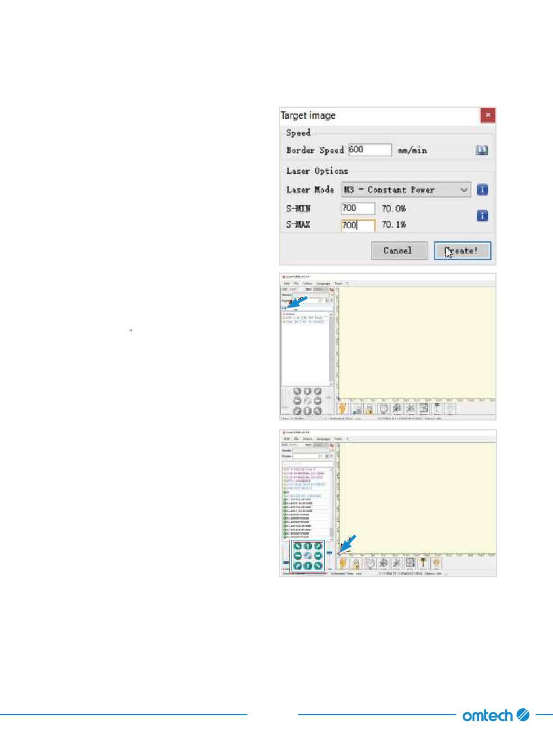Viewport: 553px width, 756px height.
Task: Open File menu in the bottom LaserGRBL window
Action: click(x=296, y=439)
